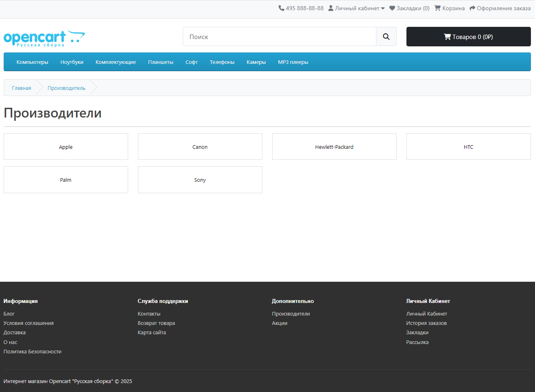The width and height of the screenshot is (535, 392).
Task: Open the Ноутбуки menu item
Action: 72,62
